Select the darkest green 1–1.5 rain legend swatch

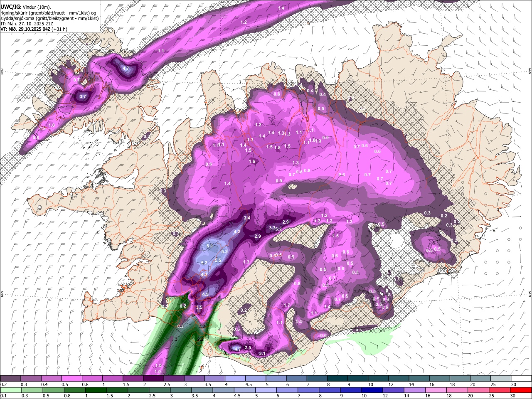96,390
